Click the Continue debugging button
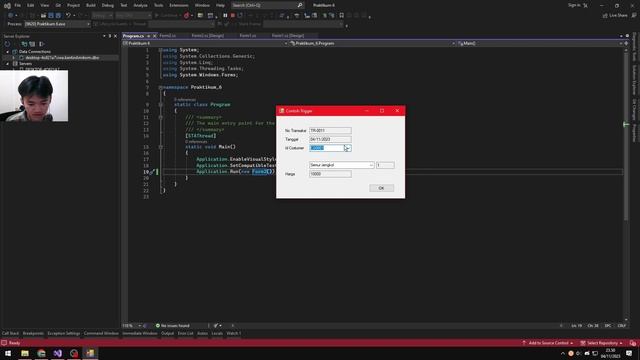Screen dimensions: 640x360 click(167, 16)
